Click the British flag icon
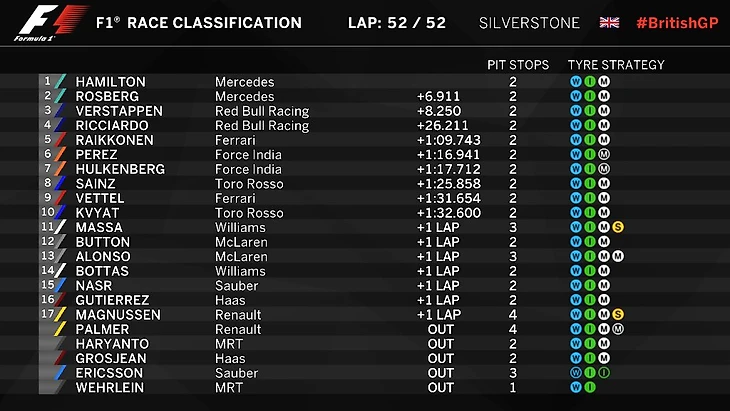Viewport: 730px width, 411px height. point(608,22)
